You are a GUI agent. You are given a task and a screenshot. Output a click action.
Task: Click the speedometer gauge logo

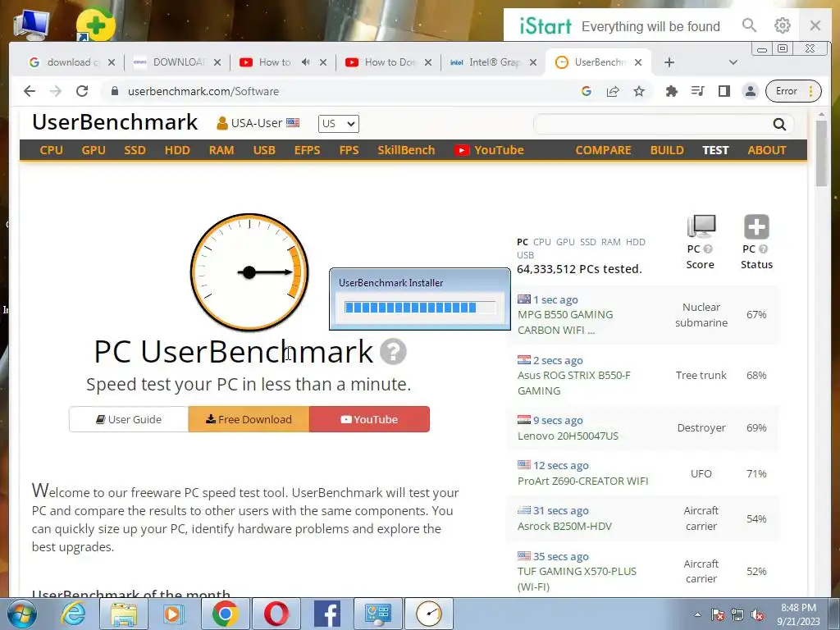coord(249,272)
